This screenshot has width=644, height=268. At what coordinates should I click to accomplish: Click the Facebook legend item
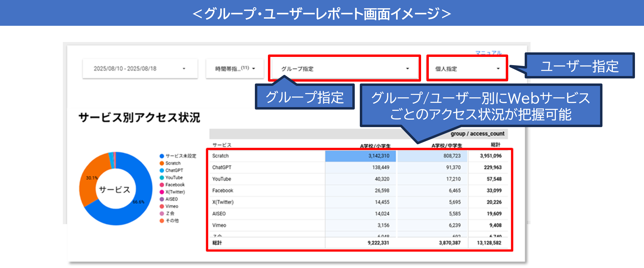click(175, 185)
